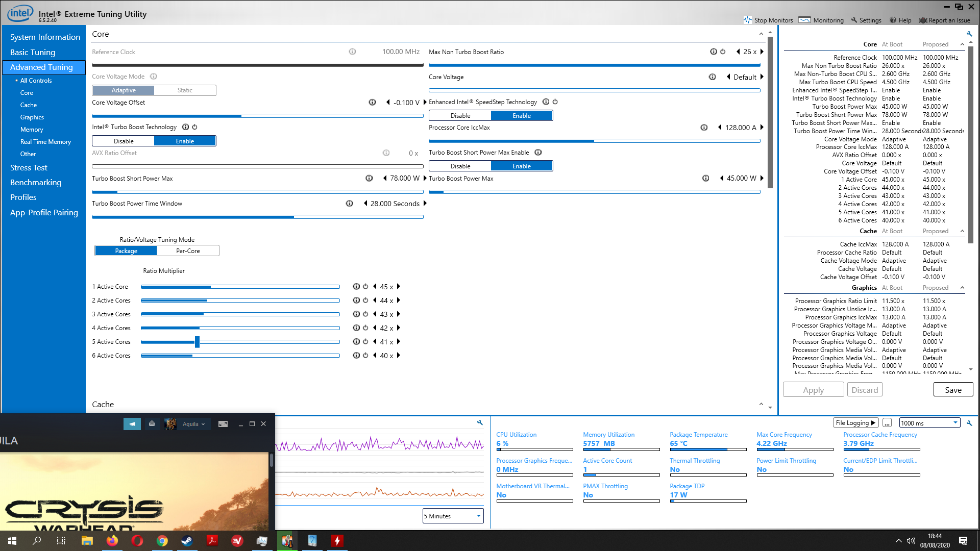Click reset icon for Max Non Turbo Boost Ratio

point(723,52)
